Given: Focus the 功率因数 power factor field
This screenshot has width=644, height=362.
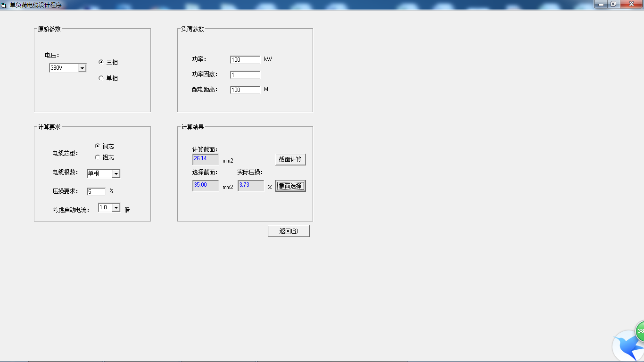Looking at the screenshot, I should [x=245, y=75].
